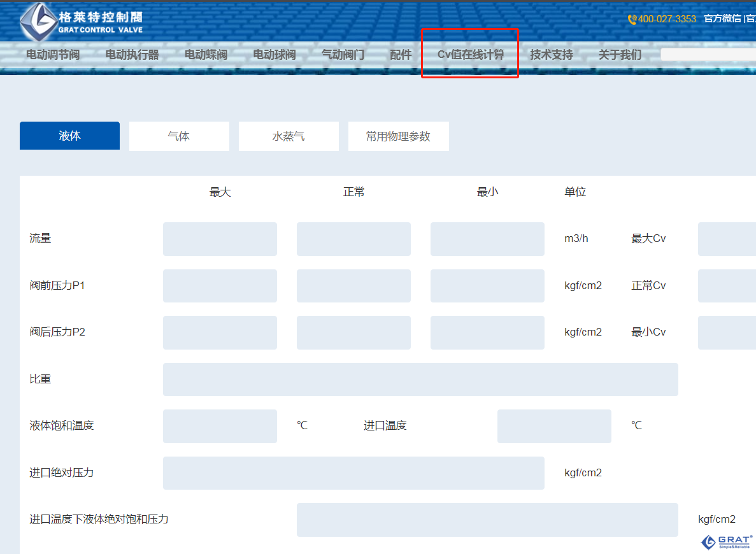The width and height of the screenshot is (756, 554).
Task: Click the 比重 input field
Action: pos(420,380)
